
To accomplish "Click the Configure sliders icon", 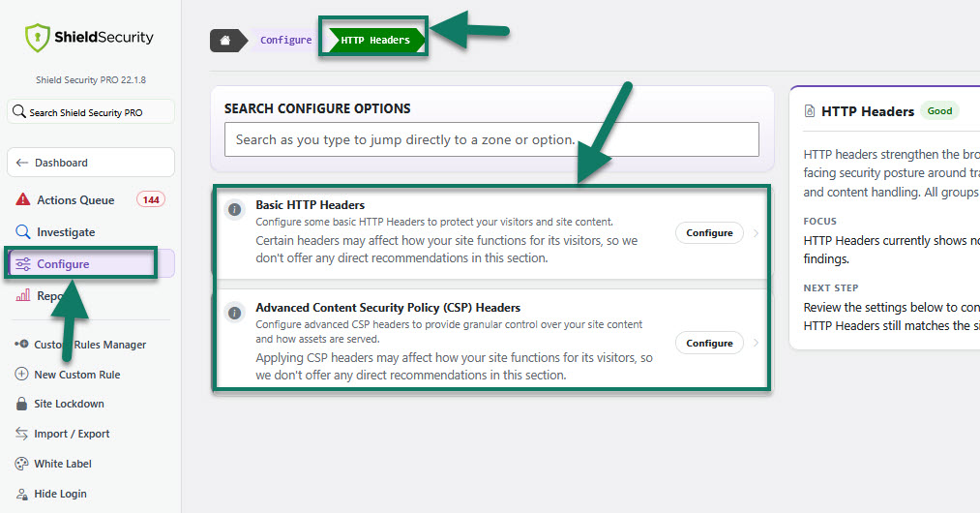I will tap(23, 264).
